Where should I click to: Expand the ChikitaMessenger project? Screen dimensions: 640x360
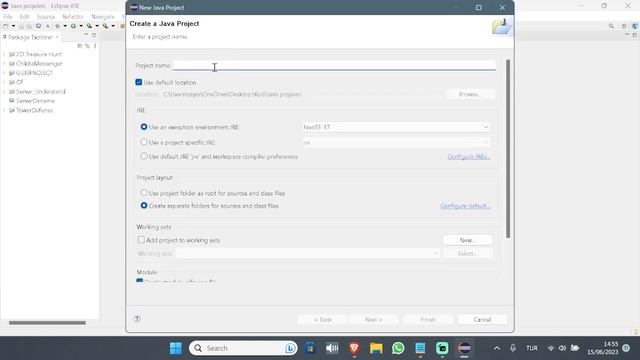click(4, 64)
